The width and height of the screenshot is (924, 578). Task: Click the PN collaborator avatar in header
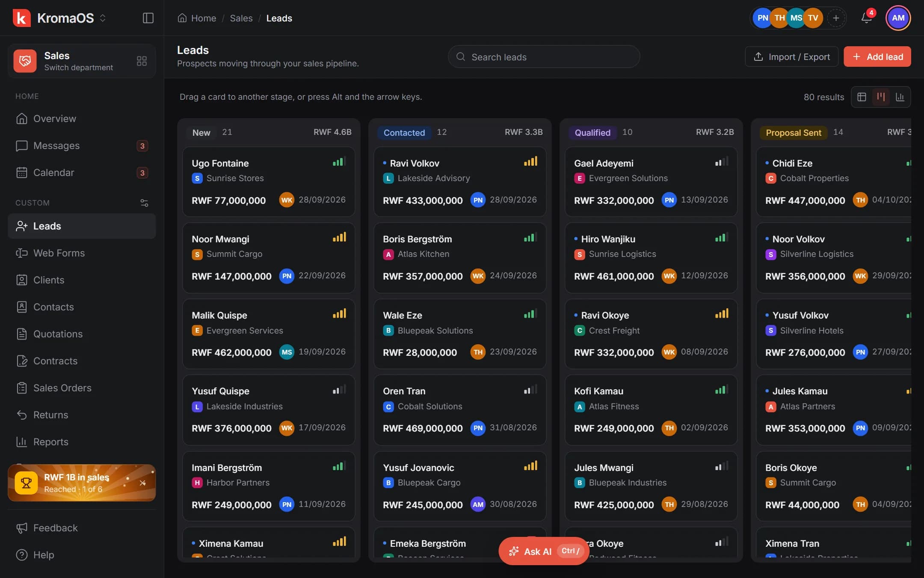pyautogui.click(x=762, y=18)
